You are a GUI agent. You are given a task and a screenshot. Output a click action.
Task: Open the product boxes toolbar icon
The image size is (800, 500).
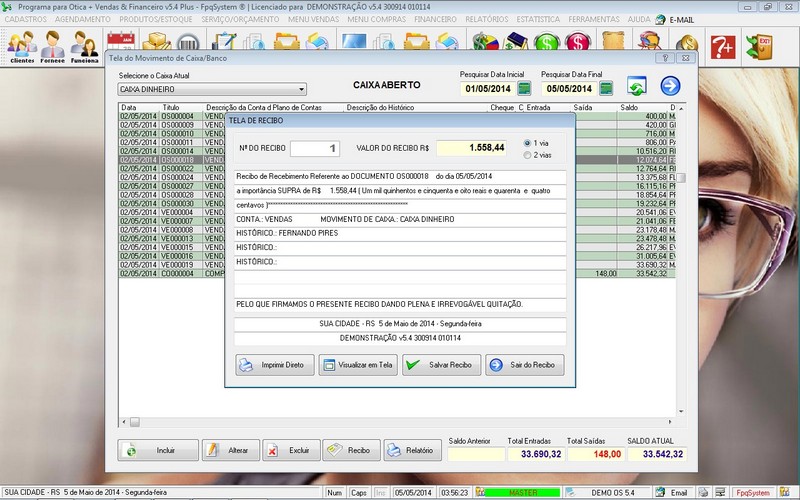[157, 41]
